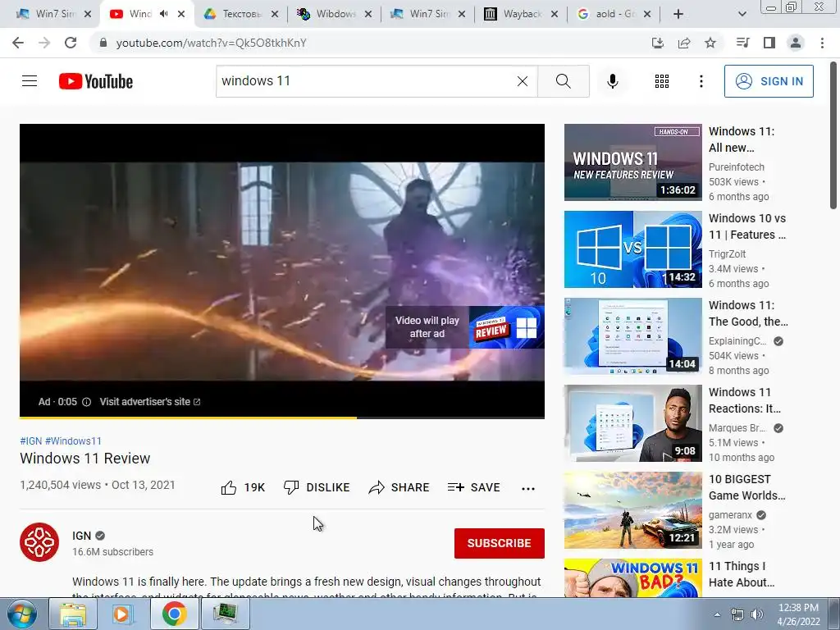The height and width of the screenshot is (630, 840).
Task: Open the ExplainingComputers Windows 11 thumbnail
Action: point(632,336)
